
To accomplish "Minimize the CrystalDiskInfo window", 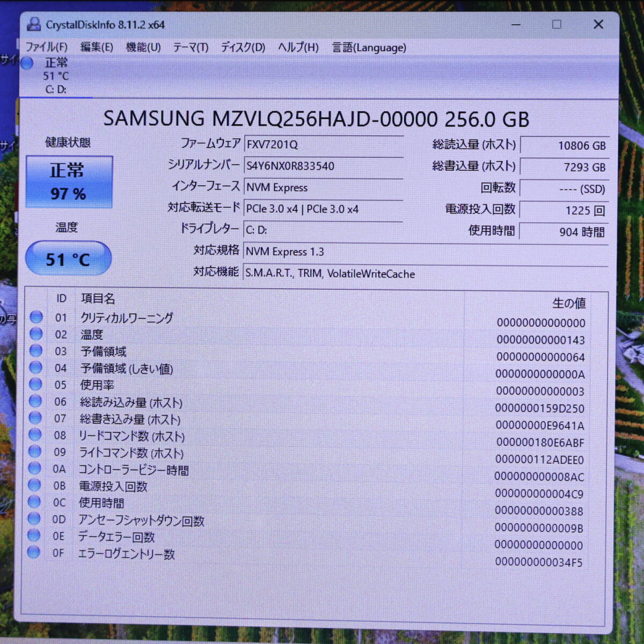I will pos(516,25).
